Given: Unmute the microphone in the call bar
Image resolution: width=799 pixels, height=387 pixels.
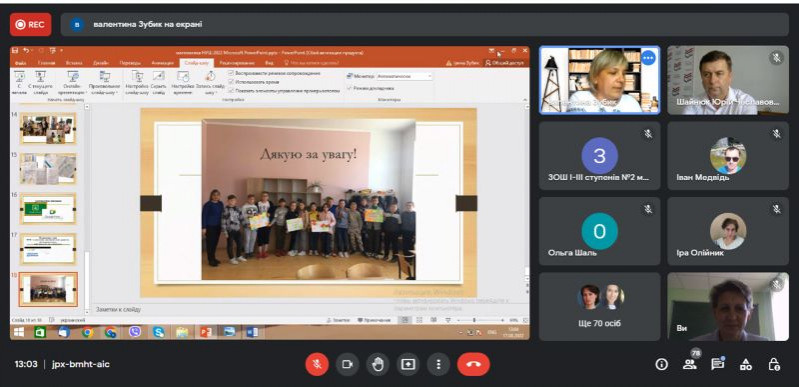Looking at the screenshot, I should 317,364.
